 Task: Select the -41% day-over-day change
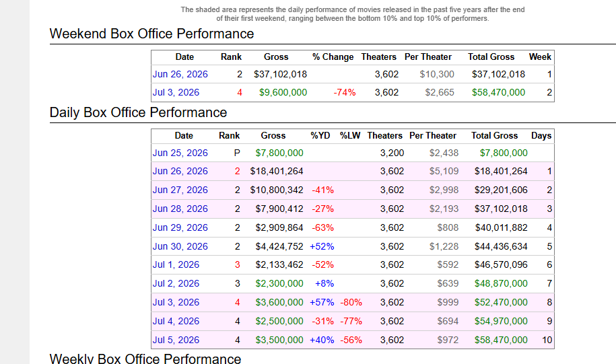(322, 190)
